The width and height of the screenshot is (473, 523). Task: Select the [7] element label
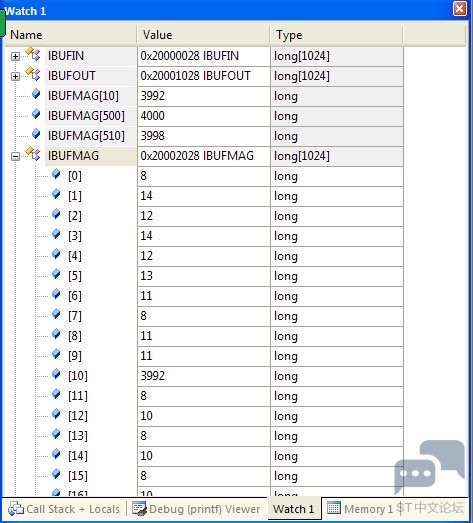[x=75, y=316]
